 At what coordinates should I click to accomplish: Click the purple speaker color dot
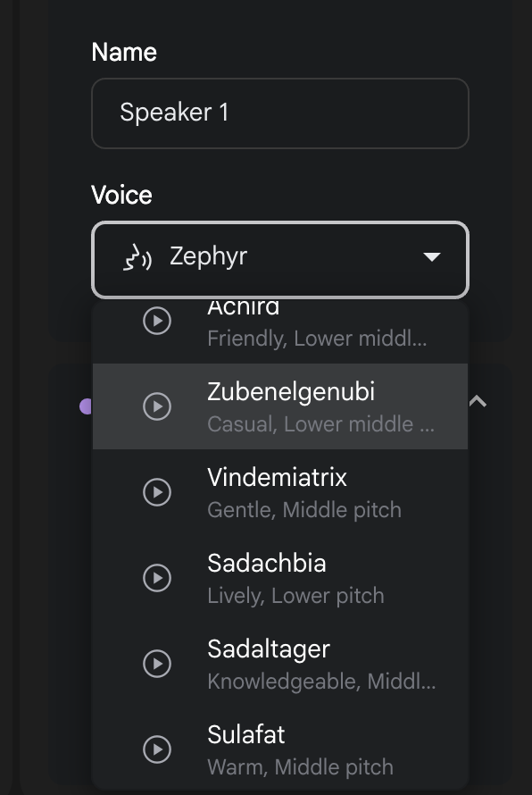coord(86,406)
